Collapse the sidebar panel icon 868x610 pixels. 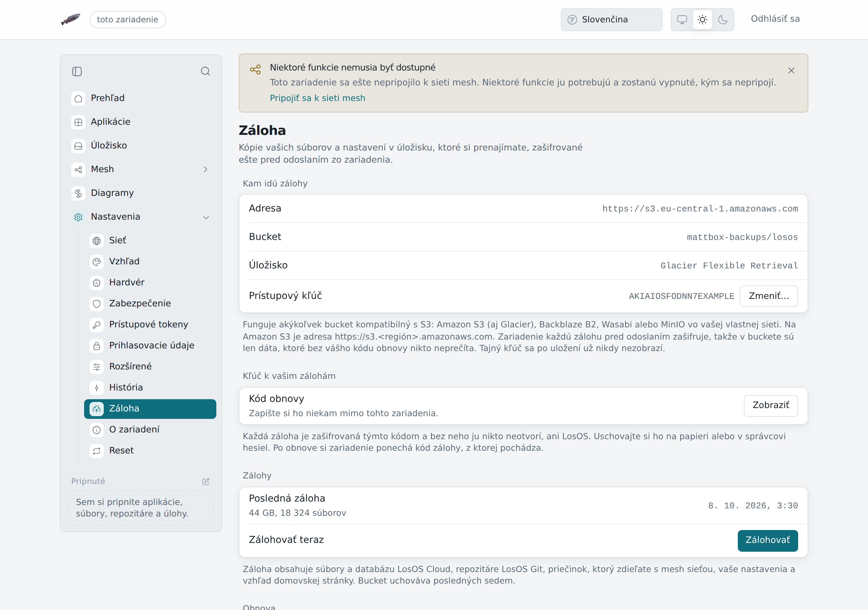tap(77, 72)
